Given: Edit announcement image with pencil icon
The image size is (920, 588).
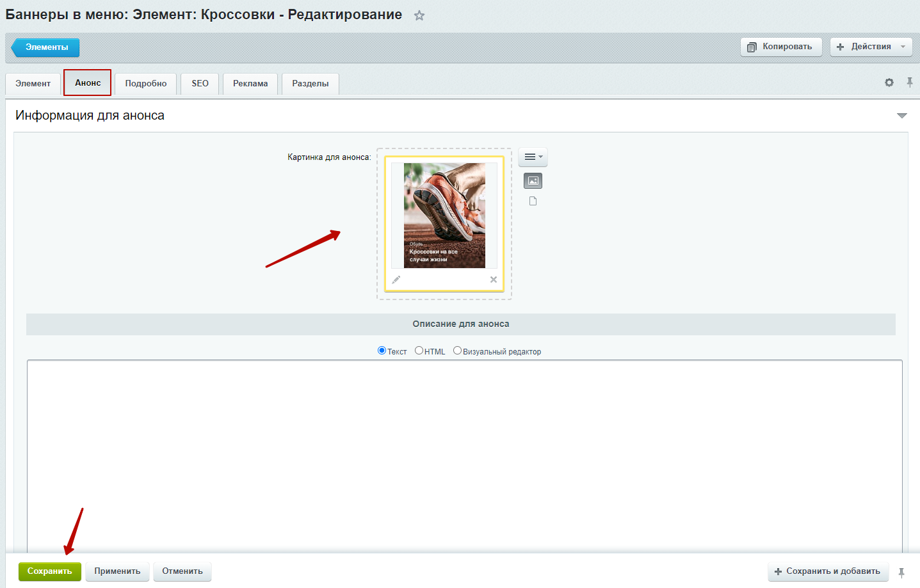Looking at the screenshot, I should [396, 280].
